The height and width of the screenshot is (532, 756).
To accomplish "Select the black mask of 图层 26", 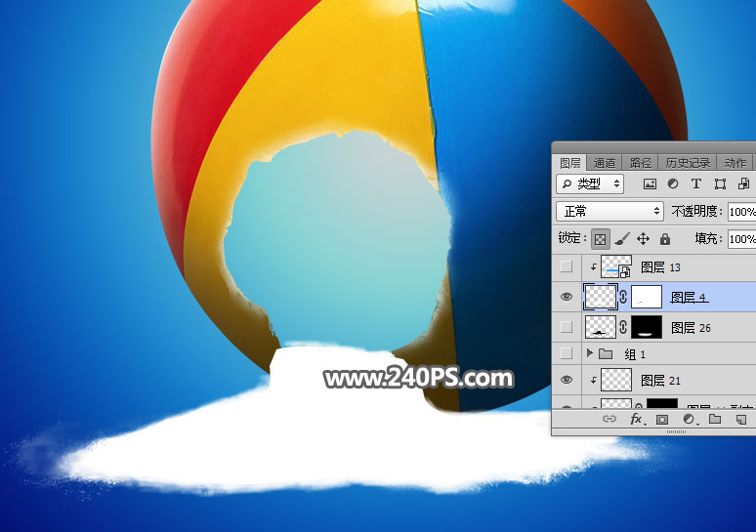I will (x=646, y=327).
